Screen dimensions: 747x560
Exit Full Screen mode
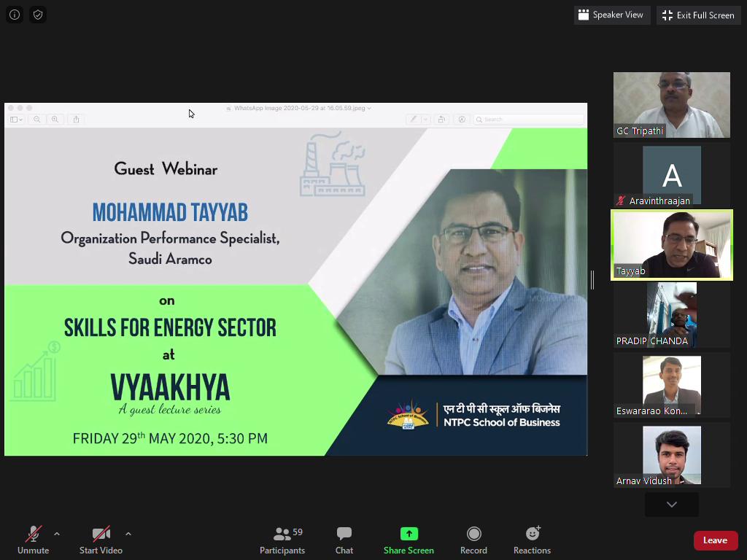tap(698, 15)
